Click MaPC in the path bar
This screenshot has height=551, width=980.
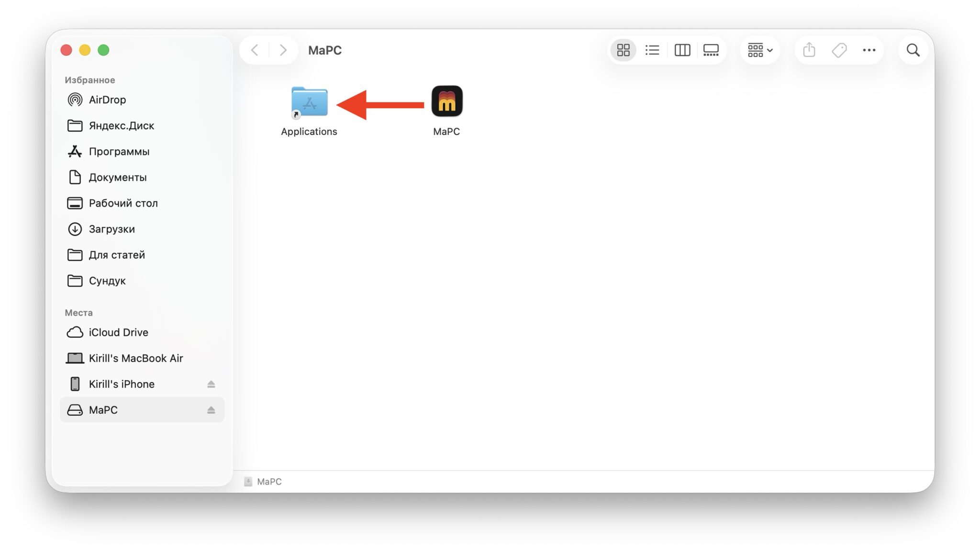click(263, 482)
